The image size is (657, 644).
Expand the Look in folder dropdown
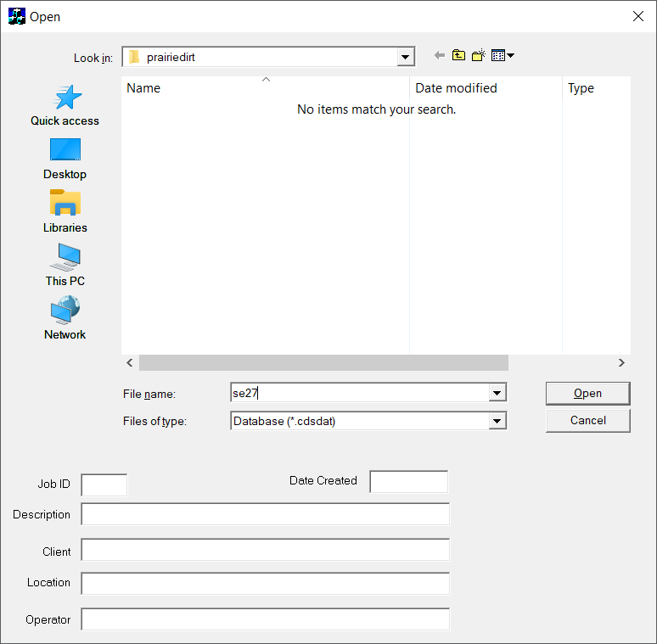(x=406, y=57)
